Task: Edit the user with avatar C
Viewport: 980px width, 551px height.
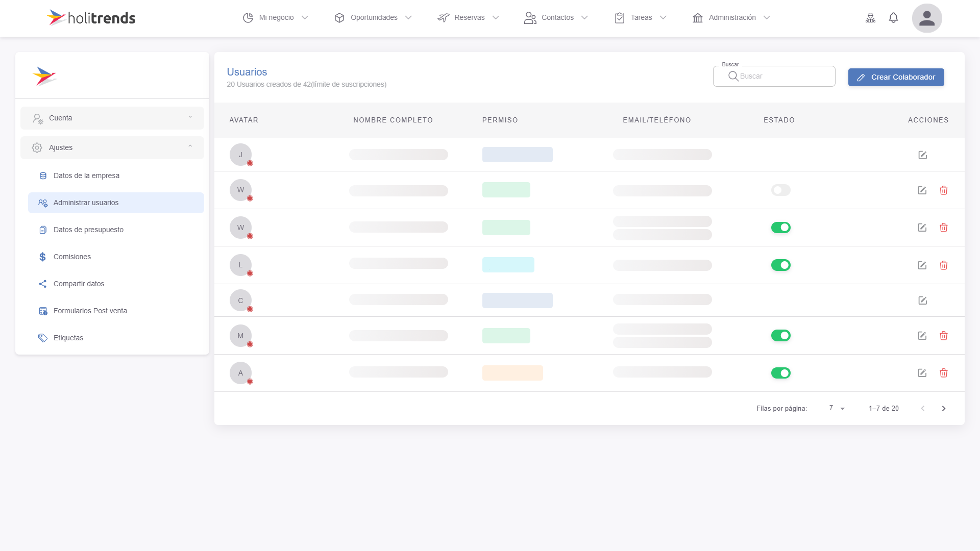Action: 923,300
